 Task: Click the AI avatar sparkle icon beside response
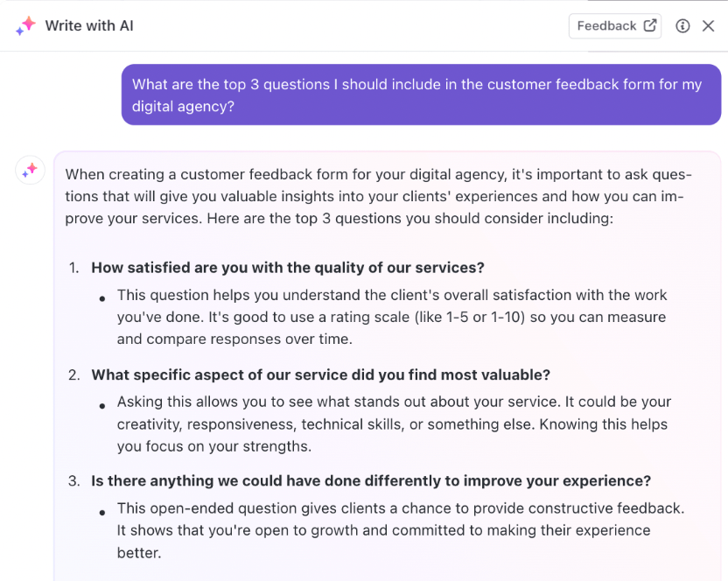30,170
